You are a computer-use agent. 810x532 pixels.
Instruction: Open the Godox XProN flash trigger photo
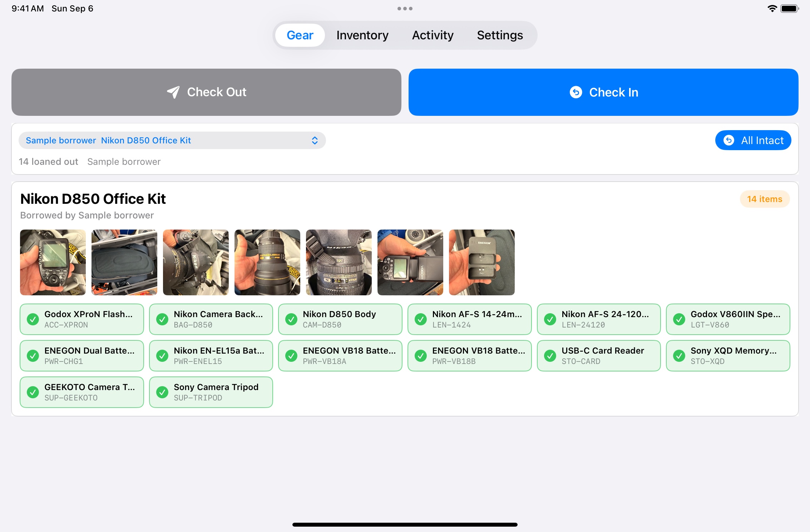tap(53, 262)
